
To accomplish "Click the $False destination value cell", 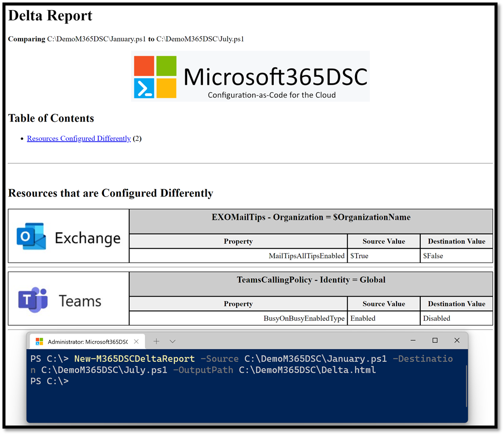I will (x=456, y=256).
